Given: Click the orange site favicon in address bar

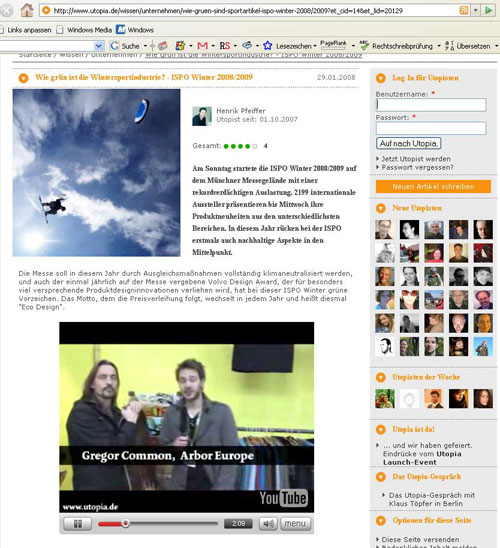Looking at the screenshot, I should [x=46, y=10].
